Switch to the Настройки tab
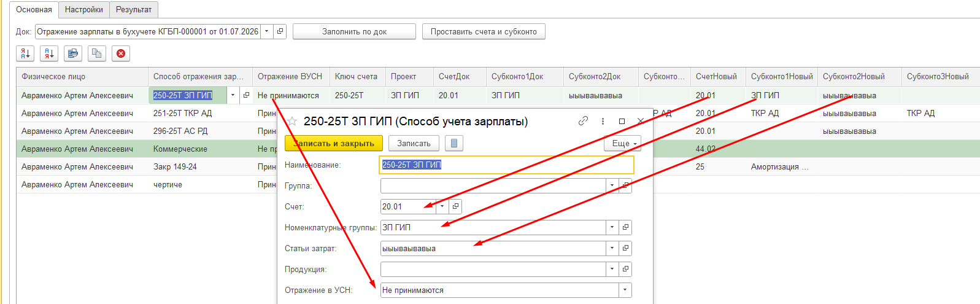Image resolution: width=980 pixels, height=304 pixels. pos(84,10)
